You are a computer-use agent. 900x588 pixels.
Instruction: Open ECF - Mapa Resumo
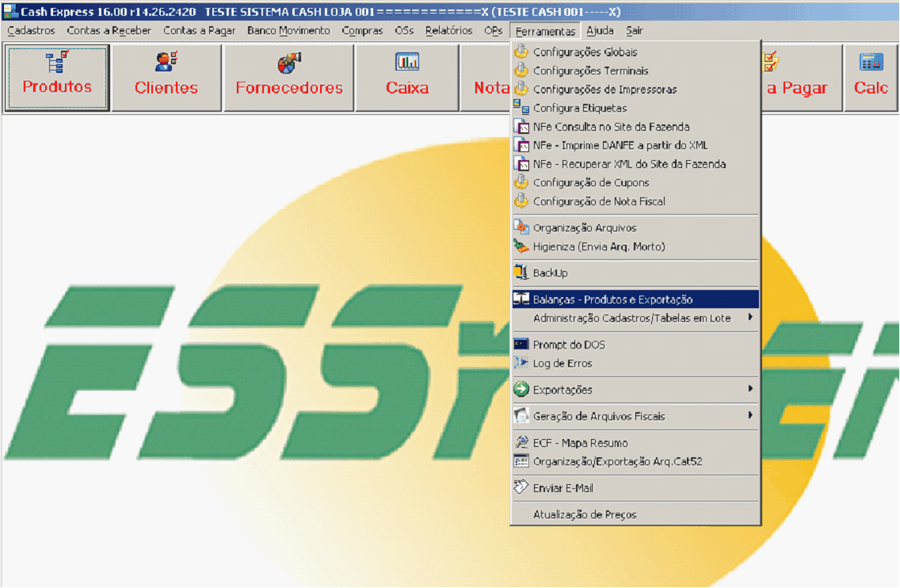coord(580,443)
